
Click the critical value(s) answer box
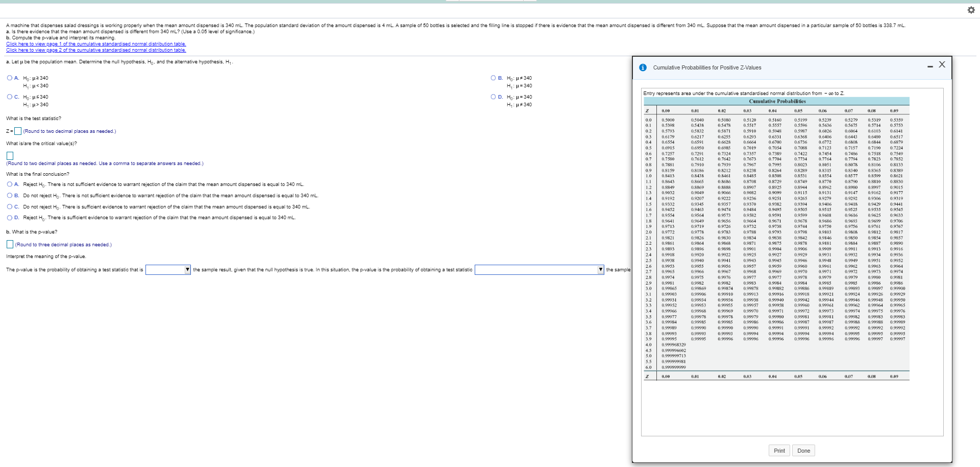click(10, 155)
